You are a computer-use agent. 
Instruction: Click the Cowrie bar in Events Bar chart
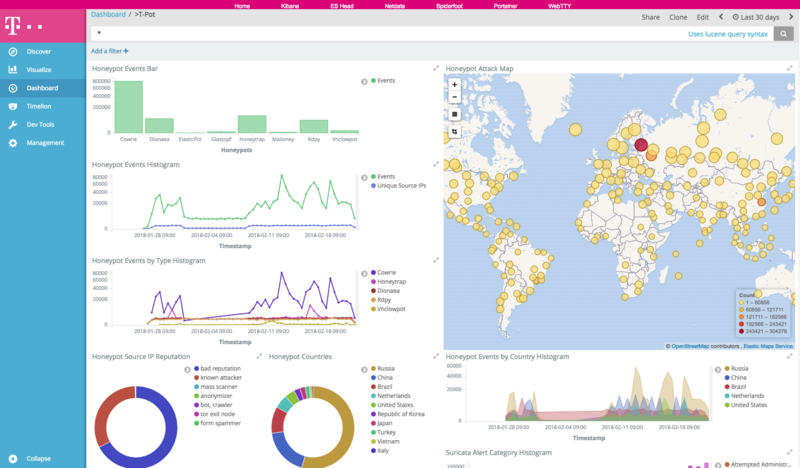point(129,107)
